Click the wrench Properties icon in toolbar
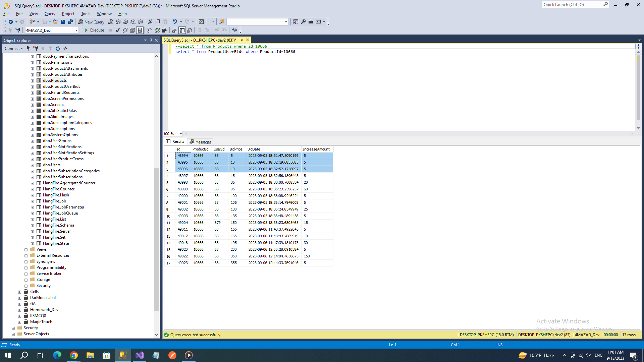 pyautogui.click(x=303, y=22)
